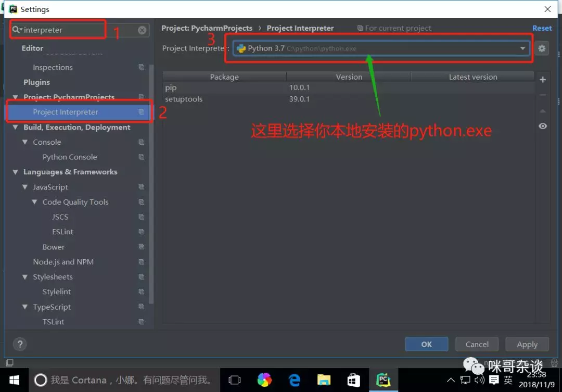Click Reset link

[x=542, y=28]
